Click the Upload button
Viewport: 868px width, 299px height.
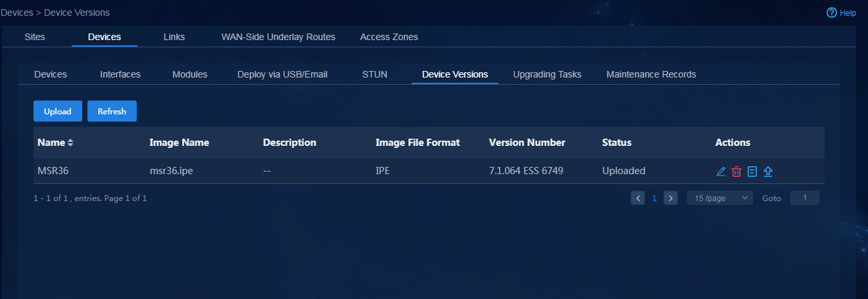point(57,111)
